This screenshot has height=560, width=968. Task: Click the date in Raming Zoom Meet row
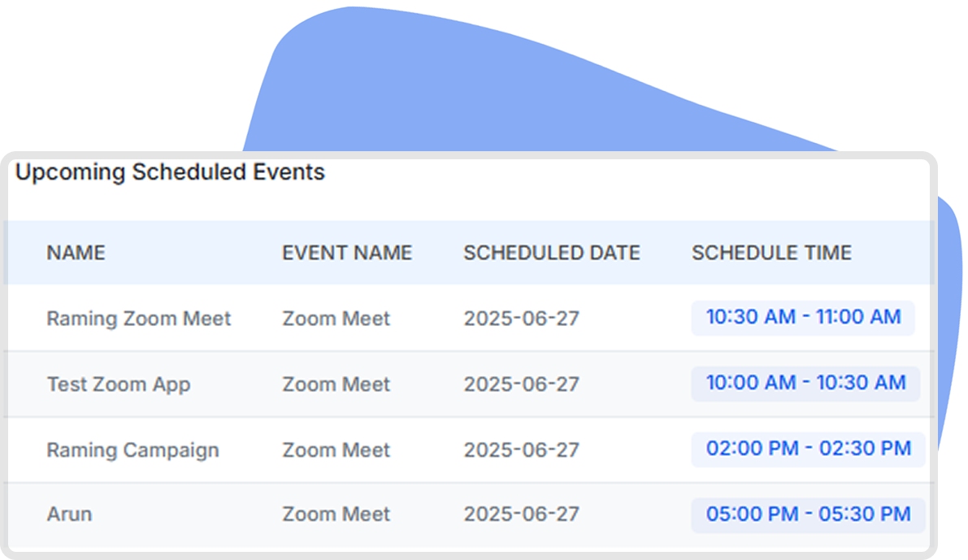coord(522,319)
